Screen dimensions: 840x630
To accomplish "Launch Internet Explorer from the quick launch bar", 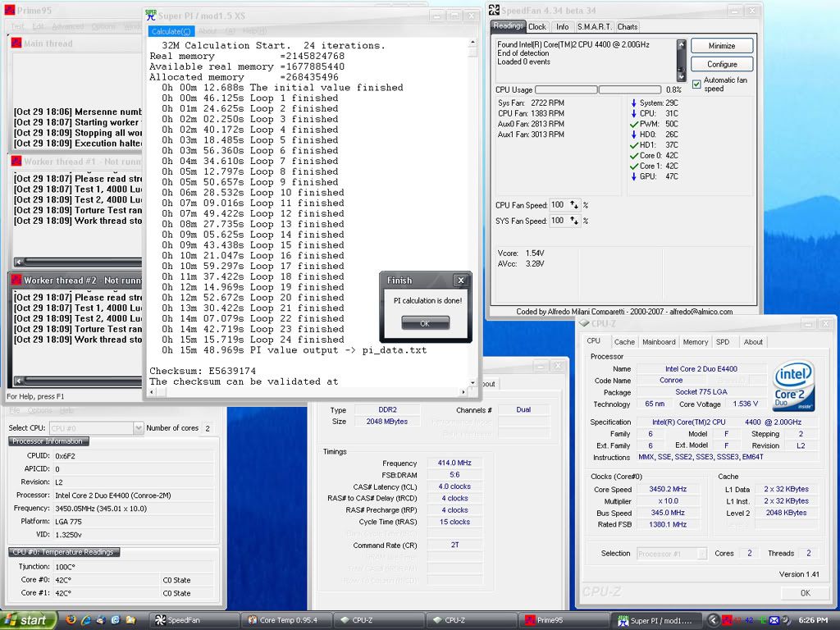I will 85,620.
